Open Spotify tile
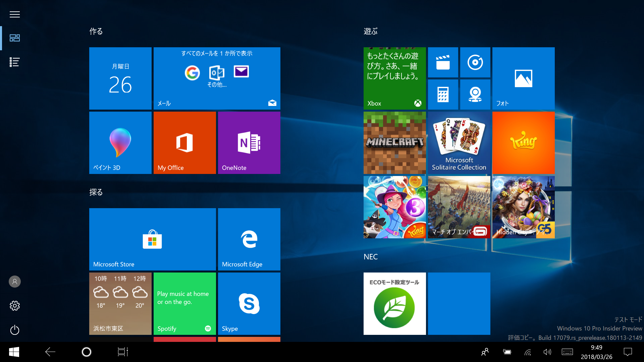The image size is (644, 362). coord(185,304)
